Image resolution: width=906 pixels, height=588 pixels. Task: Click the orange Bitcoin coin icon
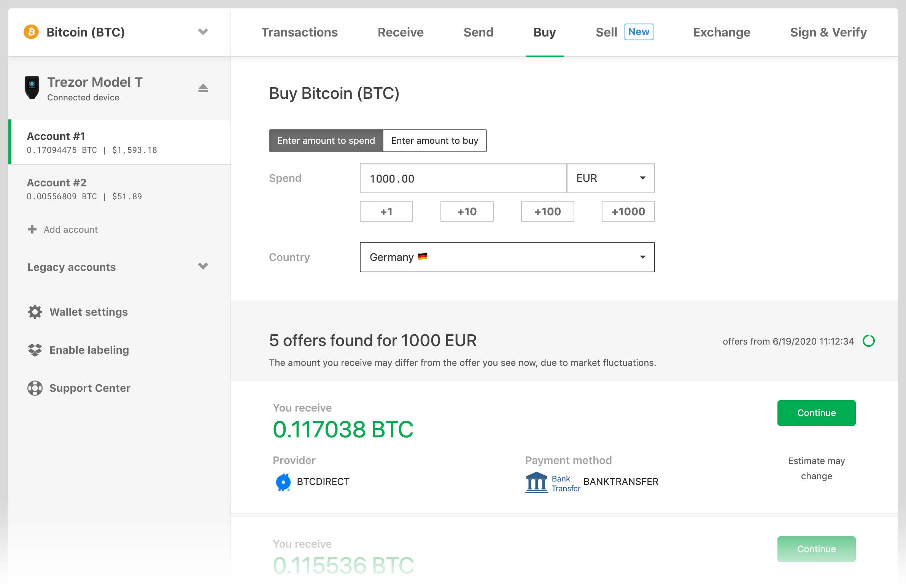[x=31, y=32]
